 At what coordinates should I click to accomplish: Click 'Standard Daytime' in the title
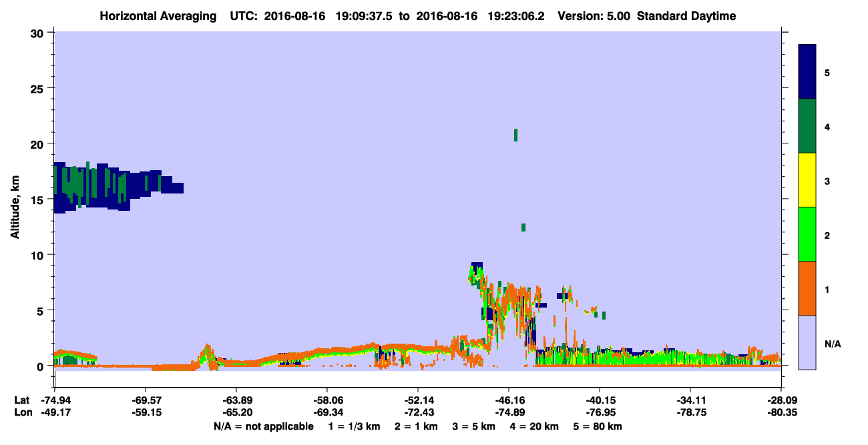686,16
